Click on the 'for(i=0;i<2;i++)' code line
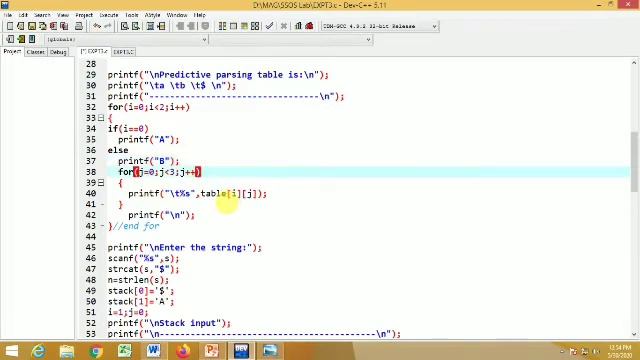The width and height of the screenshot is (640, 360). [149, 107]
